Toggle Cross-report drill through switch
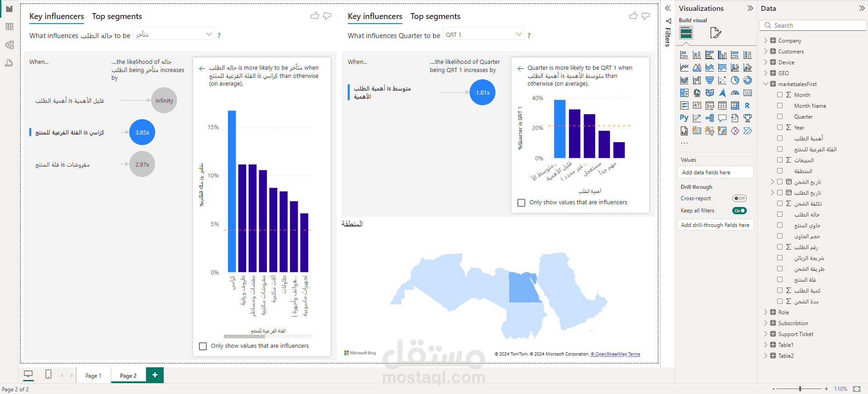 740,198
